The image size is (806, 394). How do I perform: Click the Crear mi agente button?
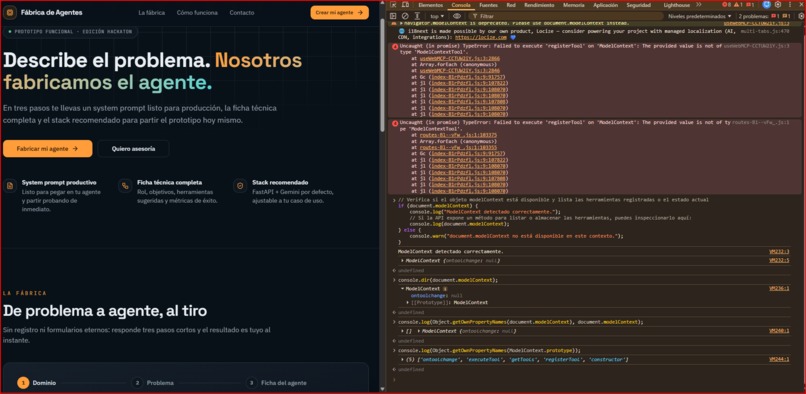pyautogui.click(x=339, y=12)
